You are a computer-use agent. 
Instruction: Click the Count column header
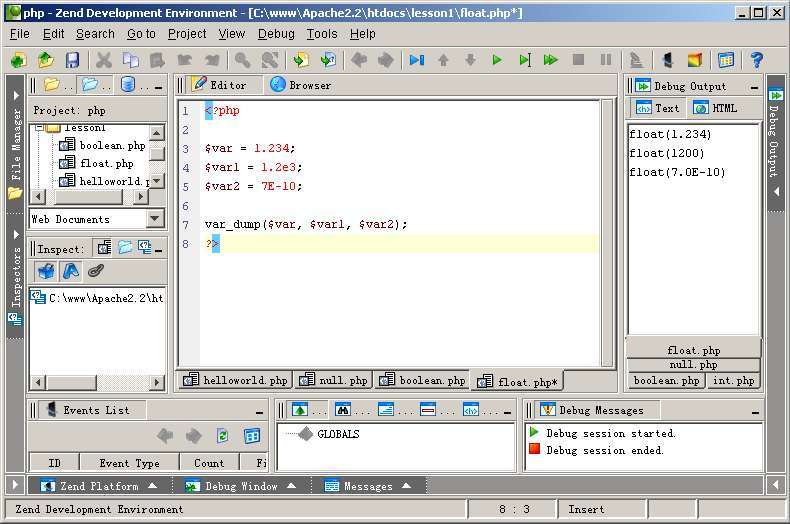(x=209, y=463)
